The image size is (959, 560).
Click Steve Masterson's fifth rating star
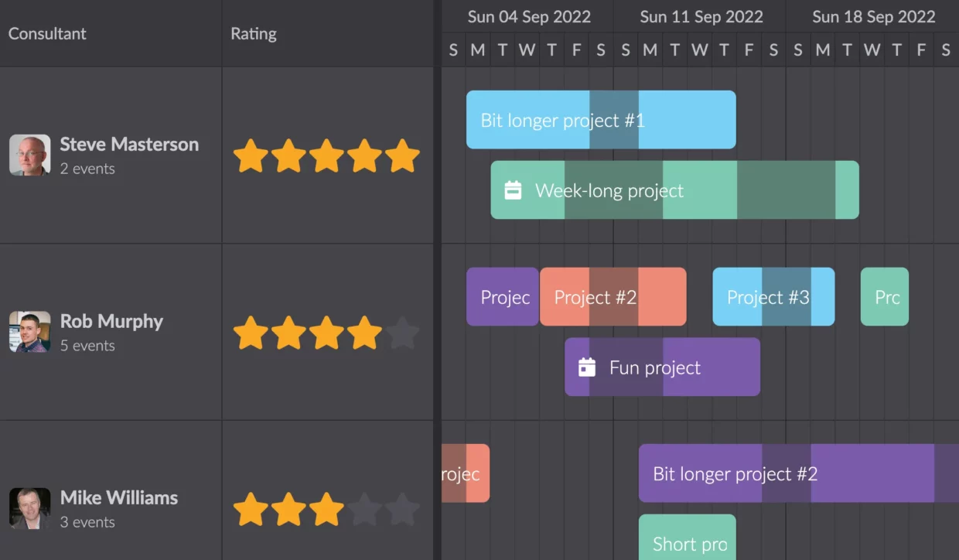(x=402, y=155)
